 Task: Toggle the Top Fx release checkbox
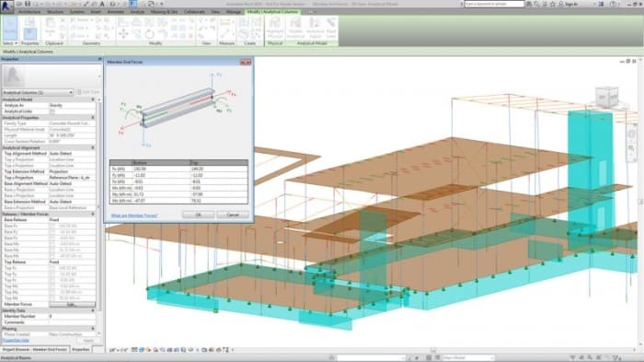pos(52,268)
